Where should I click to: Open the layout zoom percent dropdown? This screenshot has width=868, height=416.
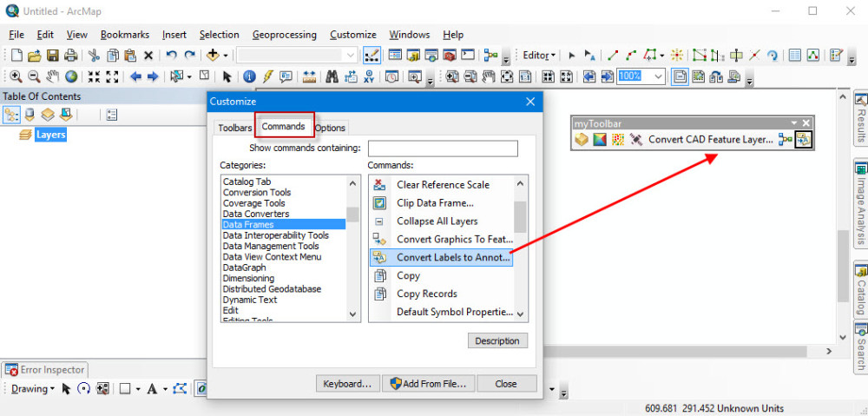tap(658, 76)
